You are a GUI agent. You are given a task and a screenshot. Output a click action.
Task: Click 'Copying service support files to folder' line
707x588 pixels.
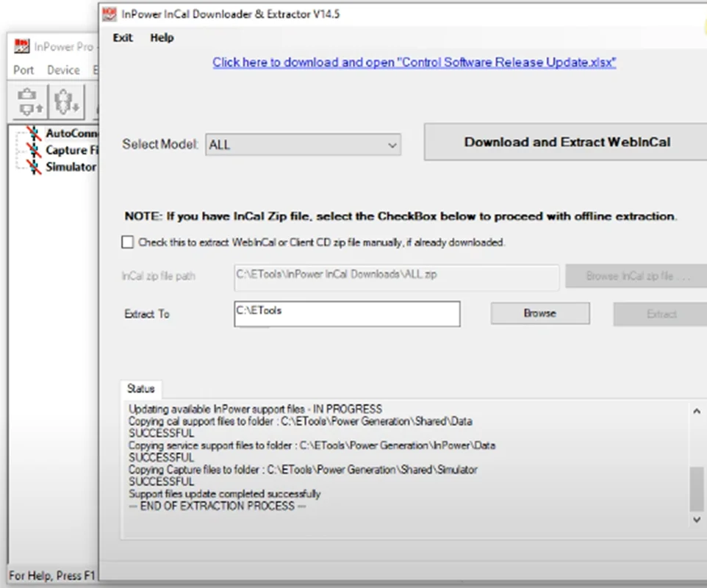click(312, 445)
